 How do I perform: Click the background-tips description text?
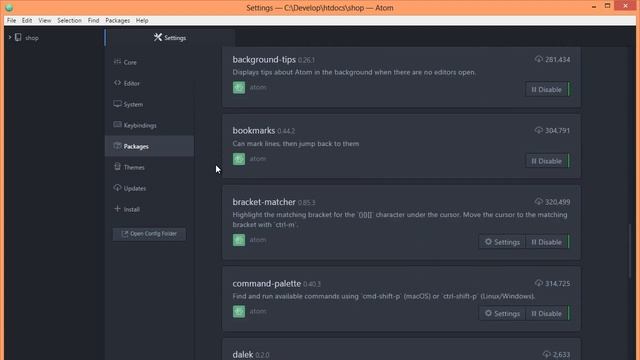pos(354,72)
